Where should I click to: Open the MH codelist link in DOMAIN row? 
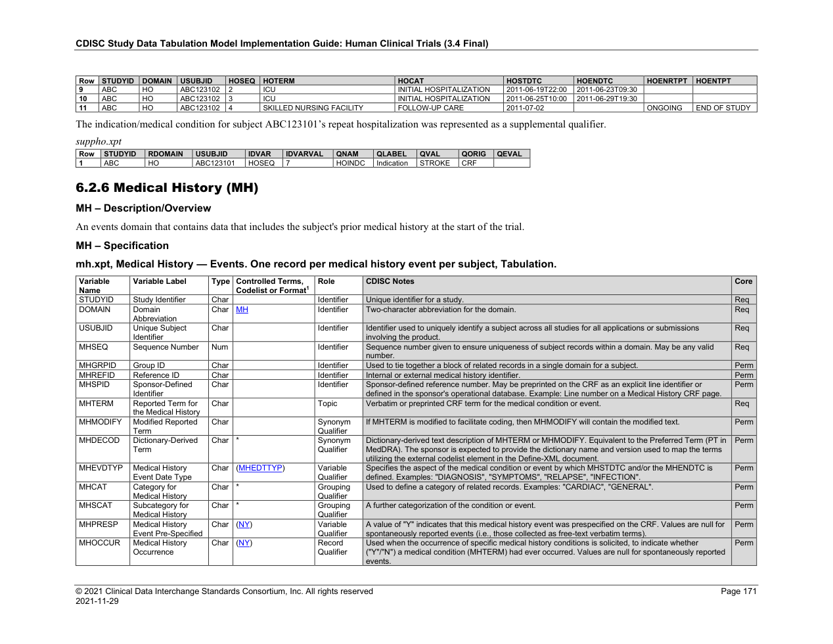click(242, 310)
